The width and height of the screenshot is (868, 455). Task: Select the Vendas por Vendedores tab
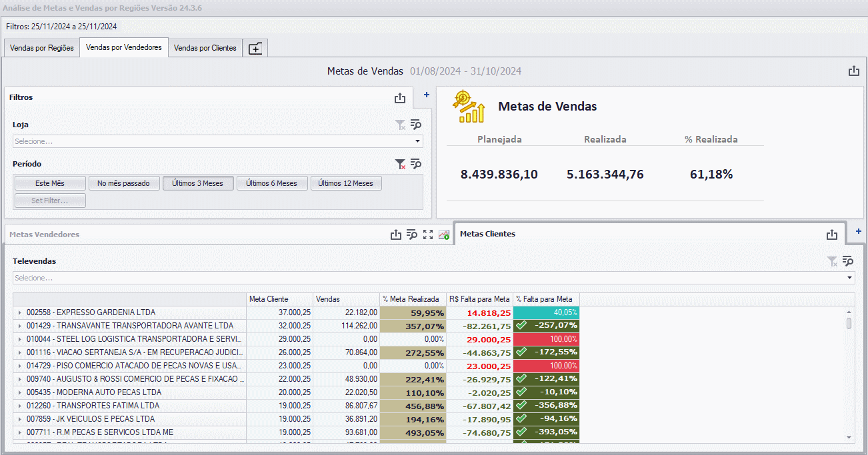click(x=124, y=47)
